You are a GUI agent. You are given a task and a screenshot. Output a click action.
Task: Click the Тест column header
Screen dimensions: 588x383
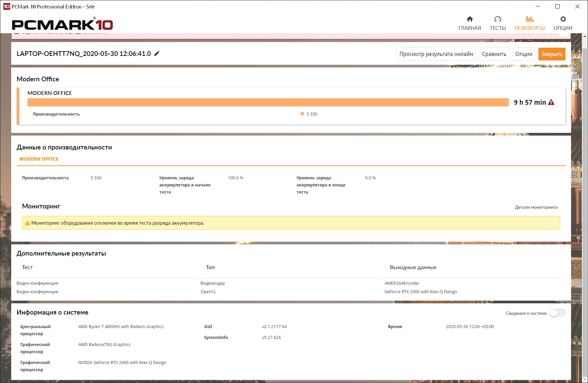click(27, 267)
